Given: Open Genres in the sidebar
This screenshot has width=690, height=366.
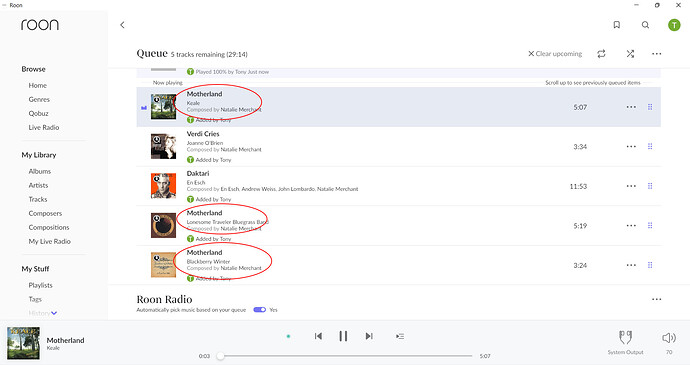Looking at the screenshot, I should 39,99.
